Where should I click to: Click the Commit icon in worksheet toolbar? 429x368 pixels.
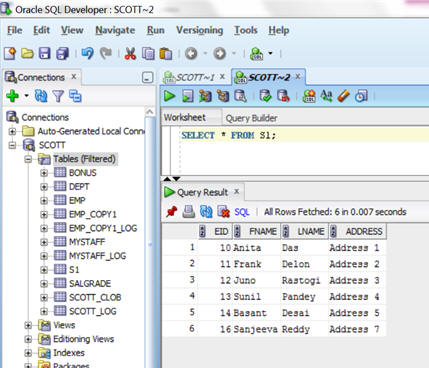coord(266,96)
